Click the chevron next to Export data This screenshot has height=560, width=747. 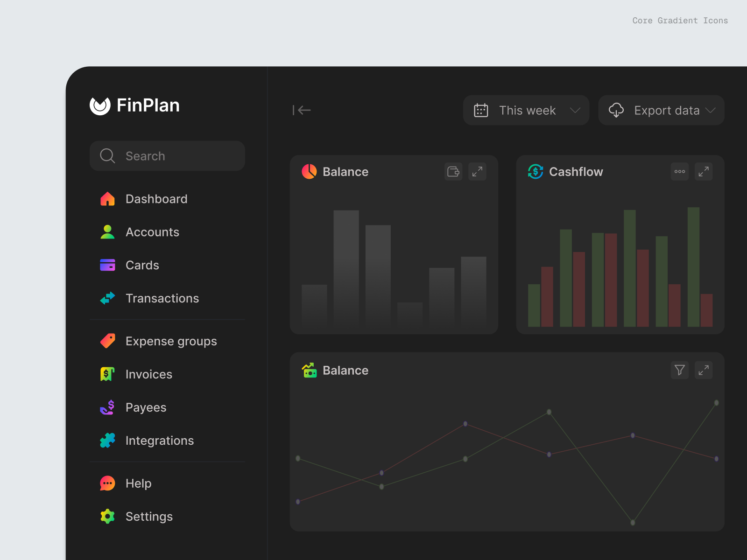tap(711, 110)
